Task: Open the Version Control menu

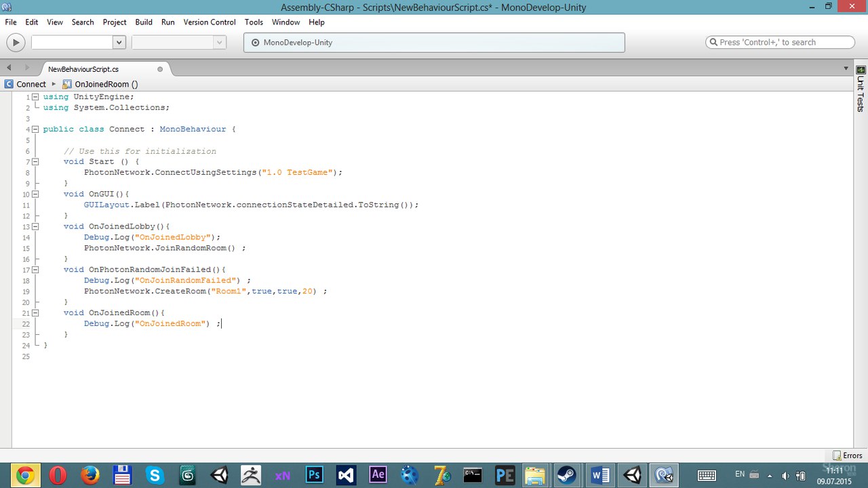Action: 210,22
